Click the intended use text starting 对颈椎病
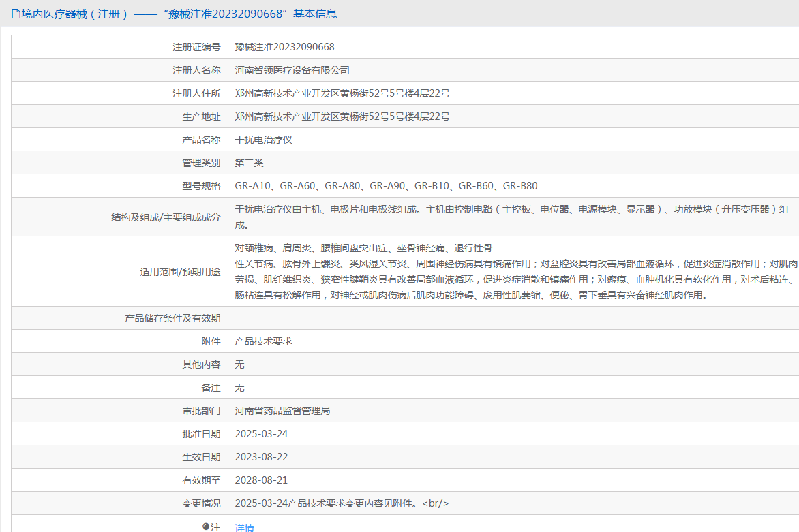799x532 pixels. pyautogui.click(x=515, y=271)
